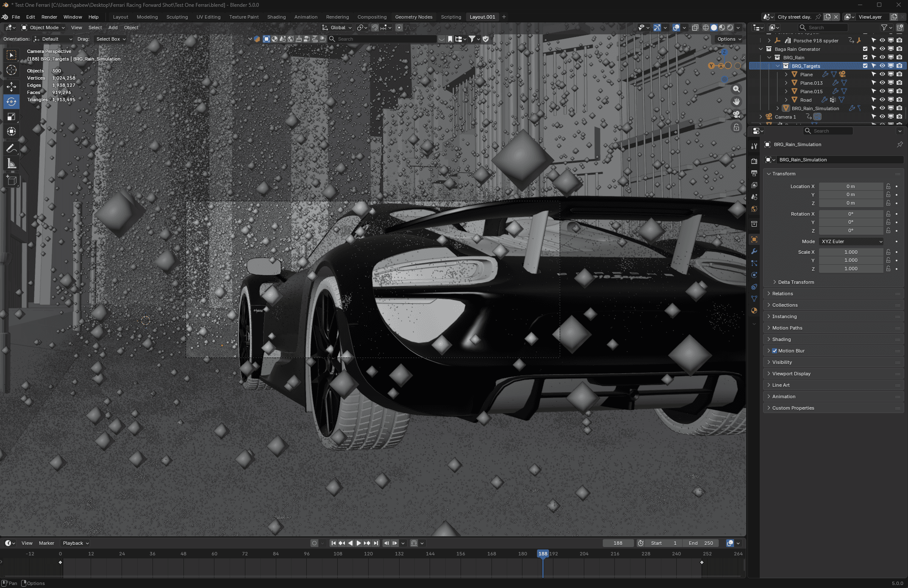The width and height of the screenshot is (908, 588).
Task: Click the Options button in viewport header
Action: coord(729,39)
